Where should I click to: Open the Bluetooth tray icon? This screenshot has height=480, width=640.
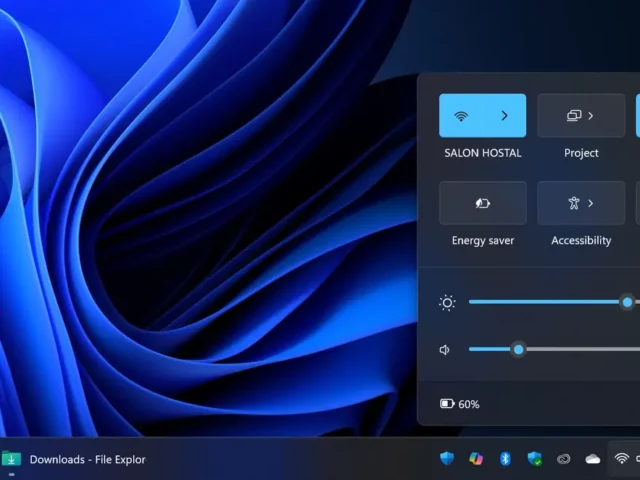click(505, 459)
